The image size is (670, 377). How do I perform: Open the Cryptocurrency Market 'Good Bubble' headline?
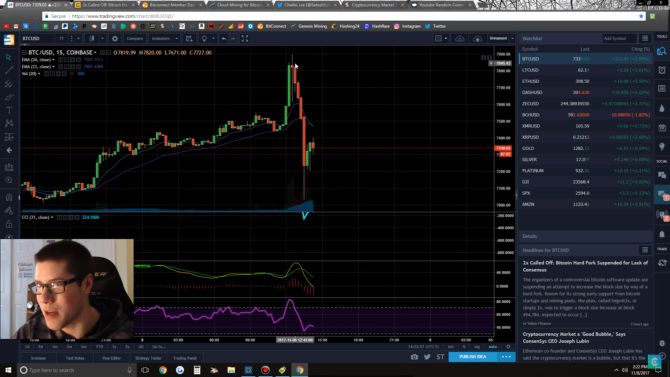[x=574, y=338]
